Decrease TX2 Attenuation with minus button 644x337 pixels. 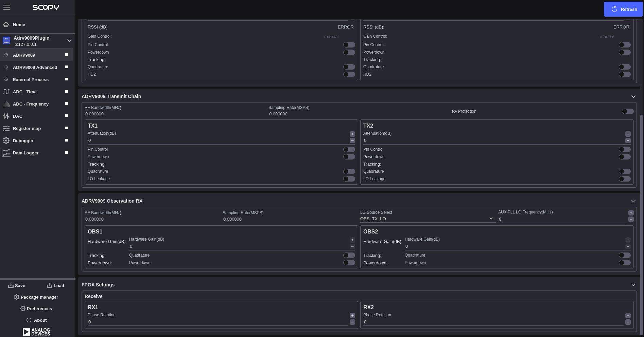(628, 141)
